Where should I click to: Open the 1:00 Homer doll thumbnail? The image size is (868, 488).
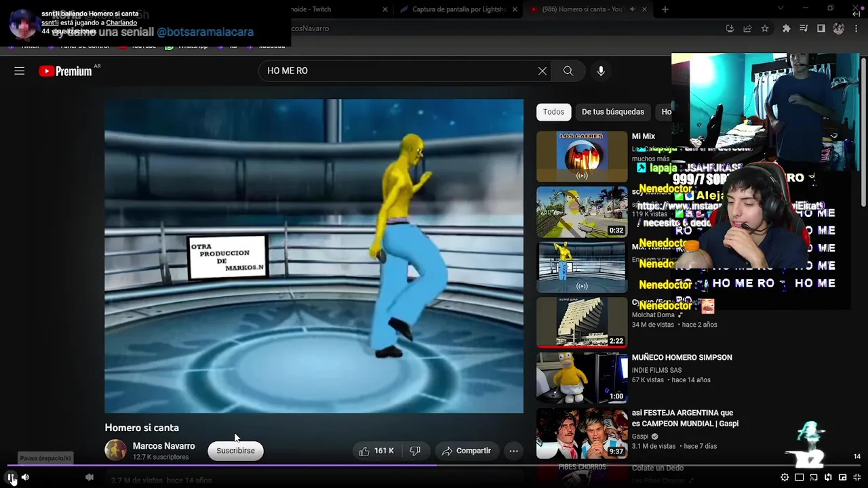tap(582, 378)
